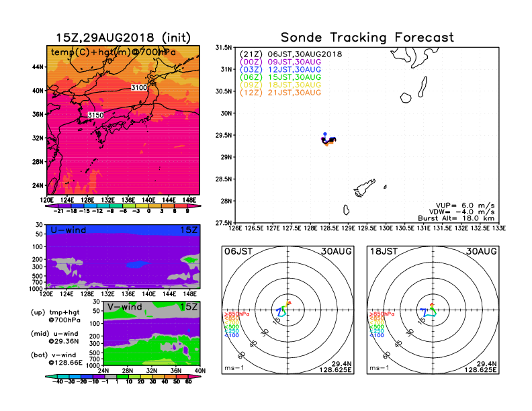This screenshot has width=532, height=411.
Task: Click the "128.5E" longitude axis label
Action: coord(329,228)
